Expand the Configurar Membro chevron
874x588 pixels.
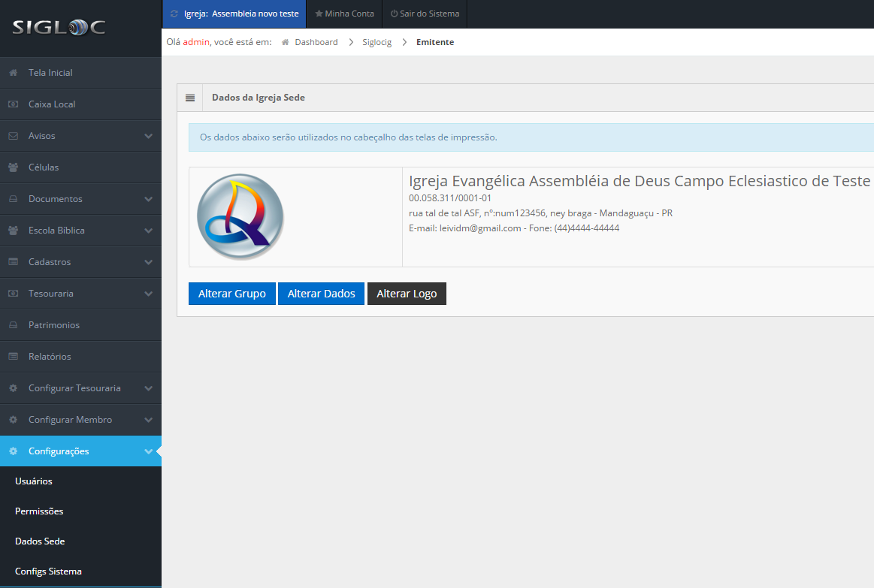click(x=148, y=420)
